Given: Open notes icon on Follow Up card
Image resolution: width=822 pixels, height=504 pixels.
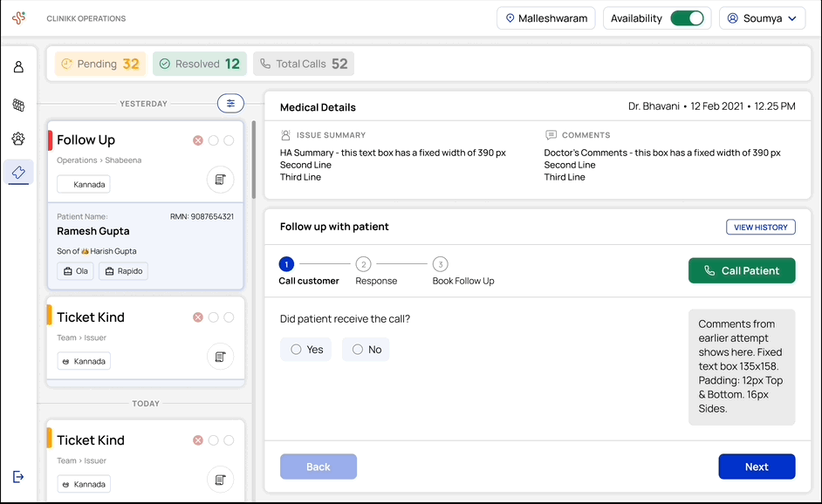Looking at the screenshot, I should (x=220, y=180).
